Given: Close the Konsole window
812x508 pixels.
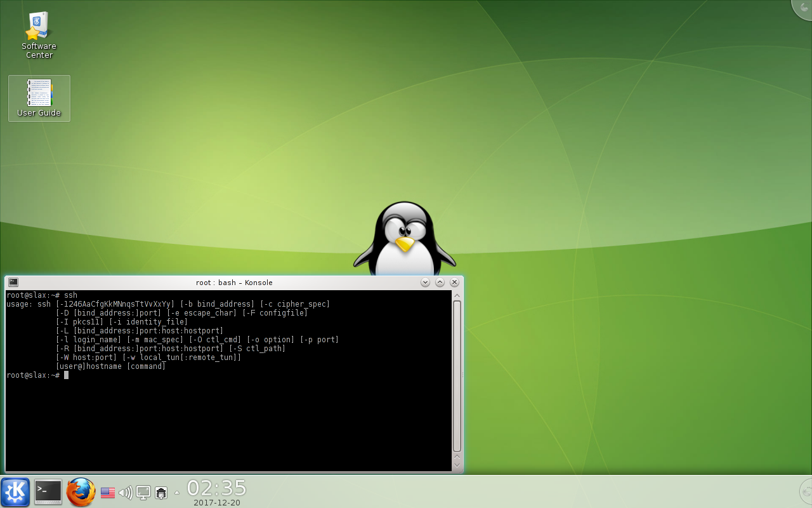Looking at the screenshot, I should pyautogui.click(x=454, y=283).
